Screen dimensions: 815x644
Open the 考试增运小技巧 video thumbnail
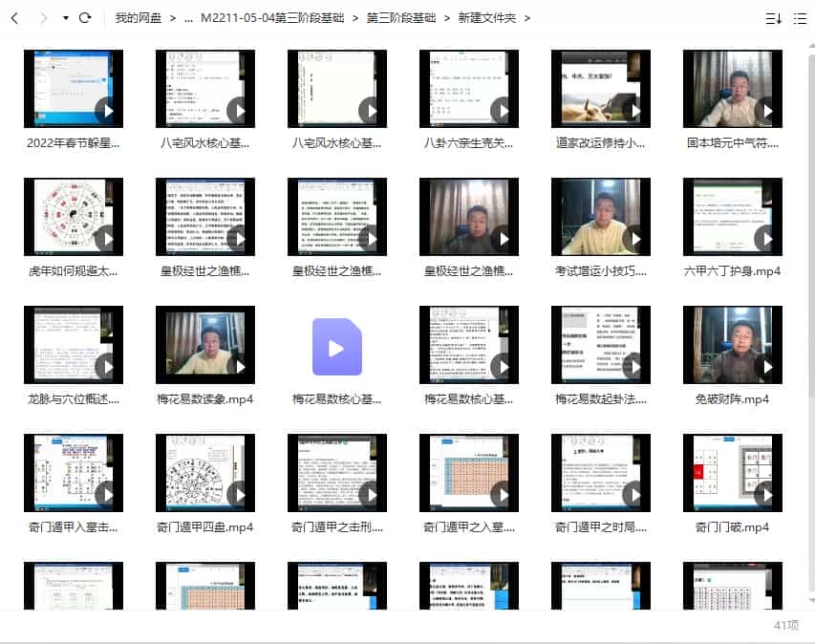tap(600, 216)
